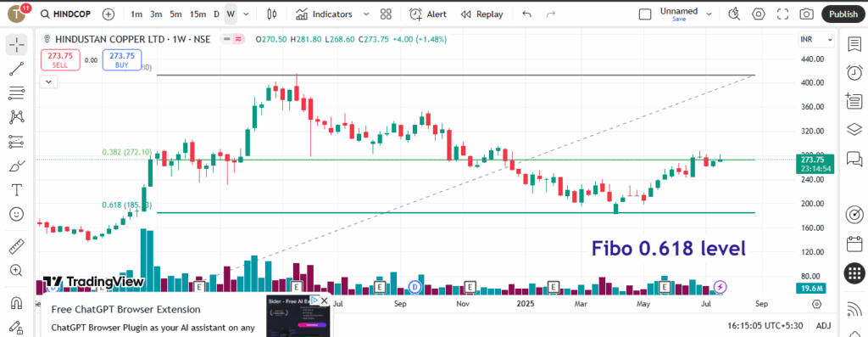
Task: Open the INR currency dropdown
Action: point(816,40)
